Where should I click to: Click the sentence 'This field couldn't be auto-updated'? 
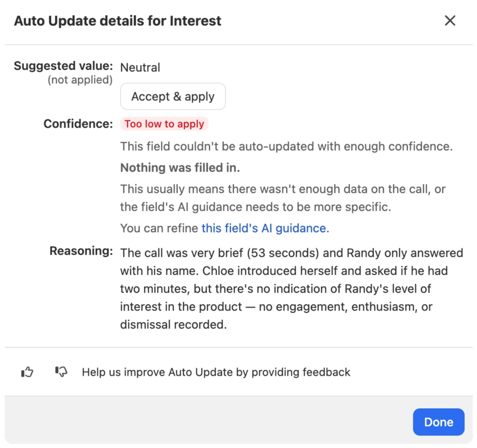[x=286, y=146]
